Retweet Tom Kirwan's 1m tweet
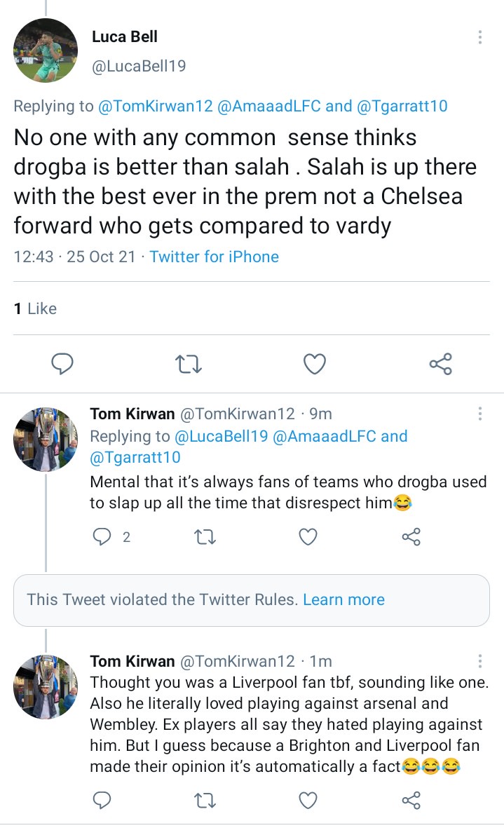The image size is (504, 835). point(205,801)
